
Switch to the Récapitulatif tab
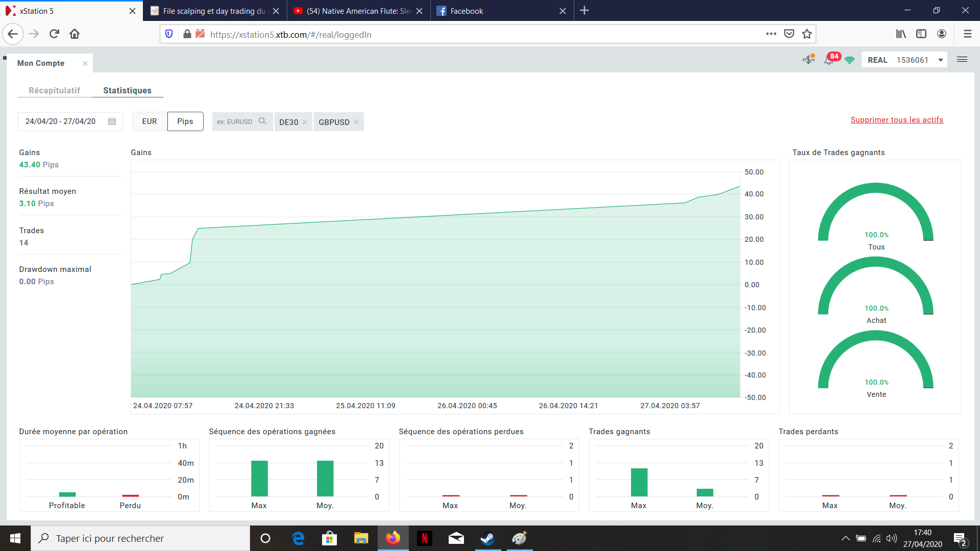(x=54, y=90)
